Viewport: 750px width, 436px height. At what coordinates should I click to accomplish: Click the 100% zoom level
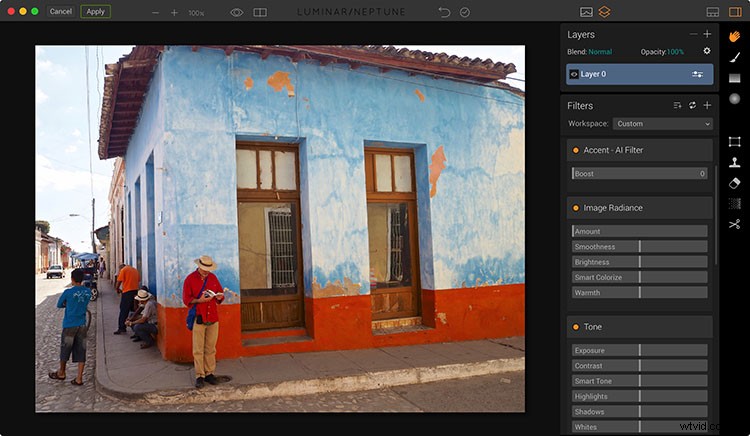pos(196,13)
